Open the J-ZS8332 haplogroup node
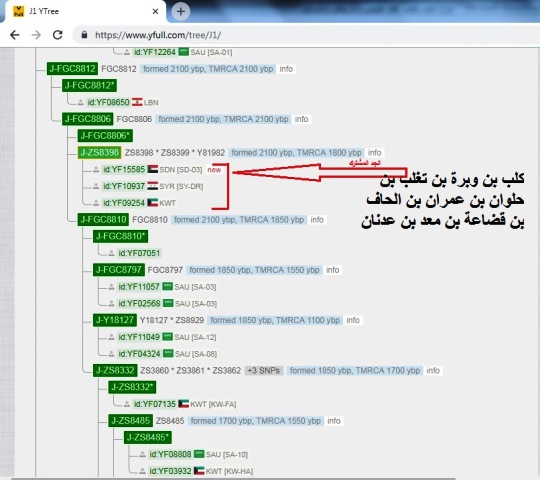This screenshot has height=480, width=540. click(115, 371)
